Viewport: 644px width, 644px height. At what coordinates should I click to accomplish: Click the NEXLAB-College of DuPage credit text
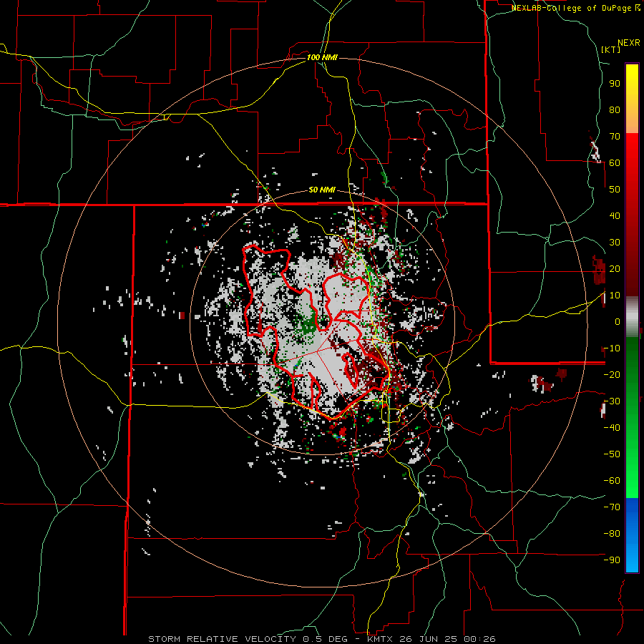pos(575,8)
